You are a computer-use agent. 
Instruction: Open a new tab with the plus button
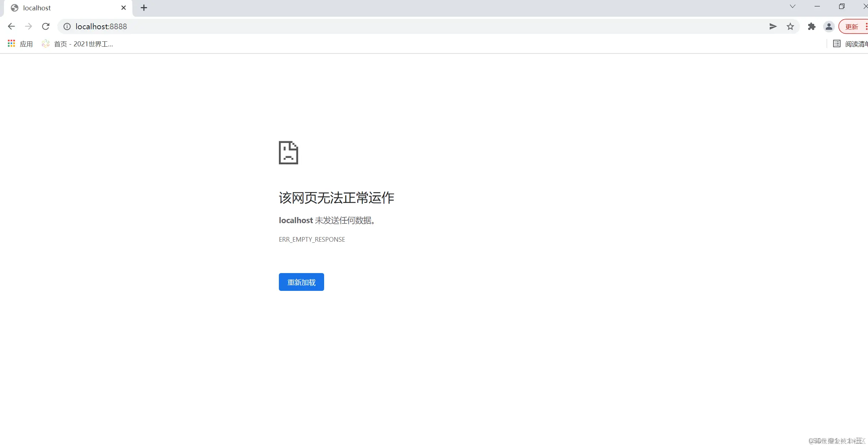tap(144, 7)
